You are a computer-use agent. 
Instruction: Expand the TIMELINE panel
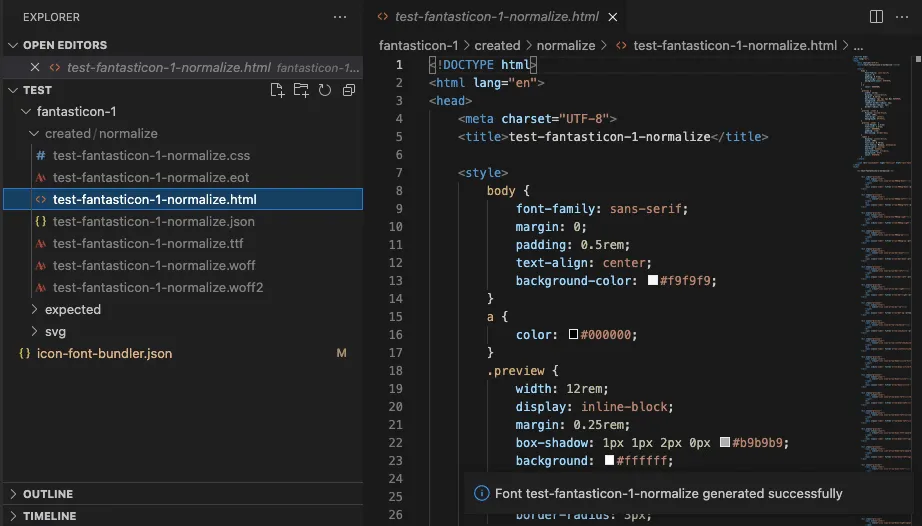13,516
